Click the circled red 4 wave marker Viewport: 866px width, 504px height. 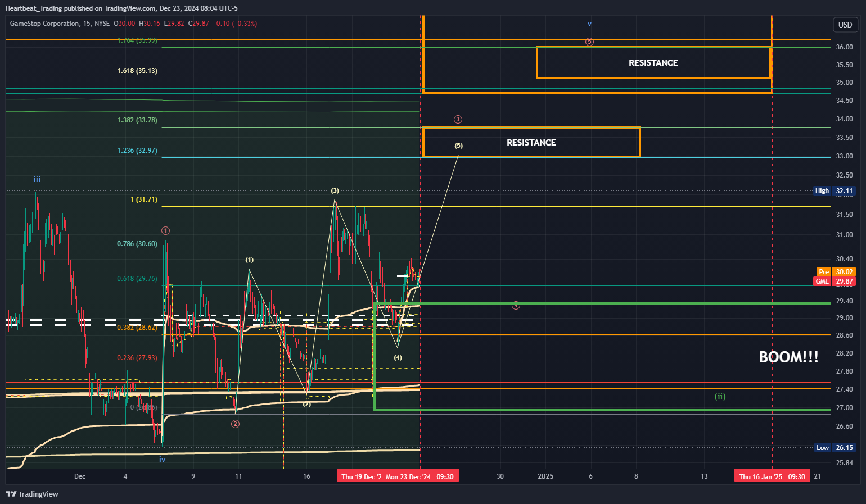[x=516, y=305]
